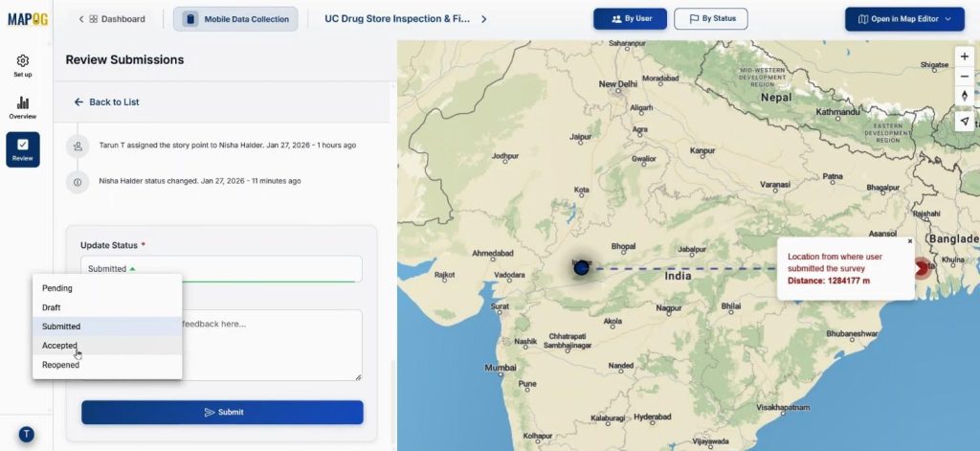Select the Review sidebar item
The width and height of the screenshot is (980, 451).
click(23, 149)
